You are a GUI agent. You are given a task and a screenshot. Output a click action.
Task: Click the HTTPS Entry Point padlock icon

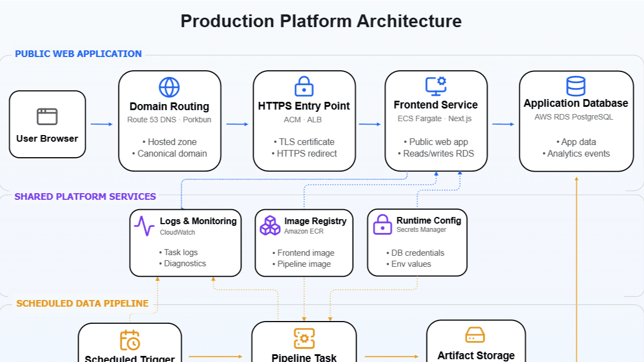coord(304,86)
